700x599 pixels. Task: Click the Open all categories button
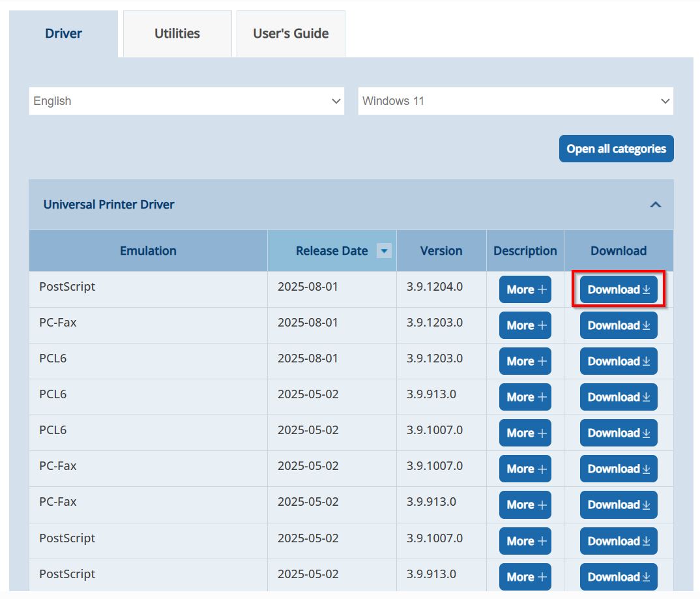(x=616, y=149)
